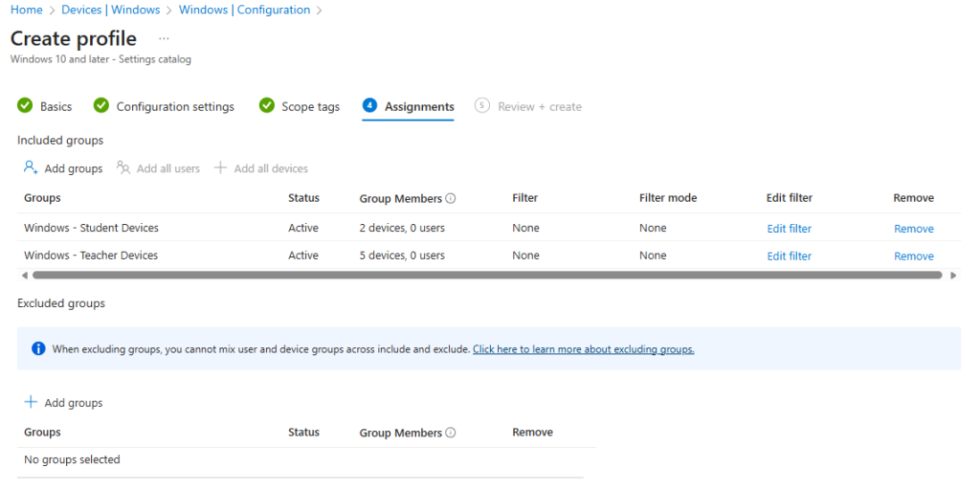Click the info icon beside included Group Members

[x=451, y=199]
